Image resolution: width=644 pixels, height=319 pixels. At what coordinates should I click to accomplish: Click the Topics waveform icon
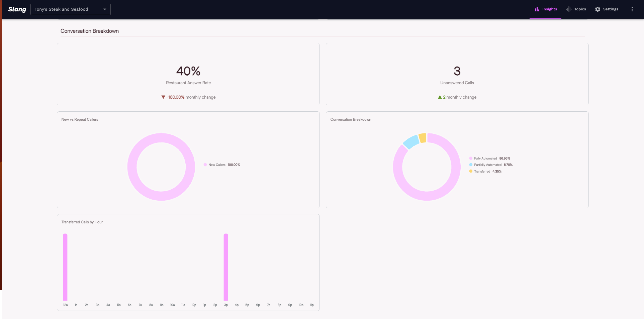pyautogui.click(x=569, y=9)
